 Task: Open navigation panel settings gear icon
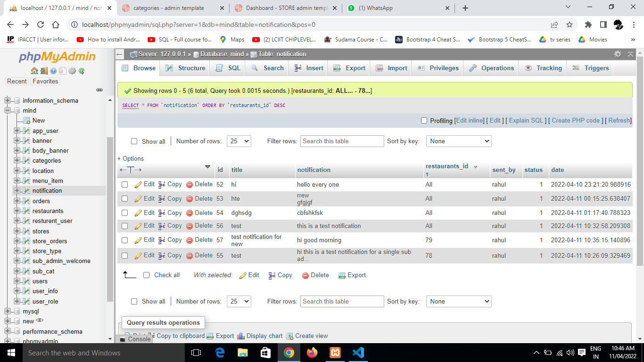coord(72,71)
